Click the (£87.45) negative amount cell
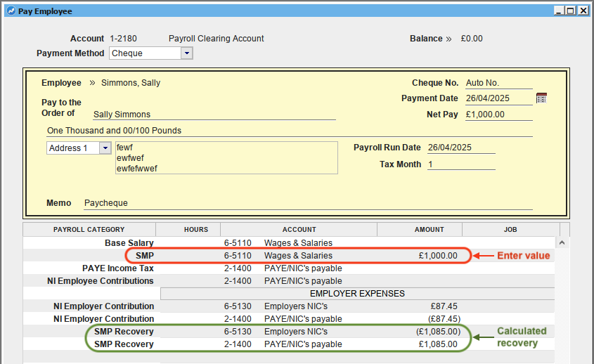 point(444,319)
